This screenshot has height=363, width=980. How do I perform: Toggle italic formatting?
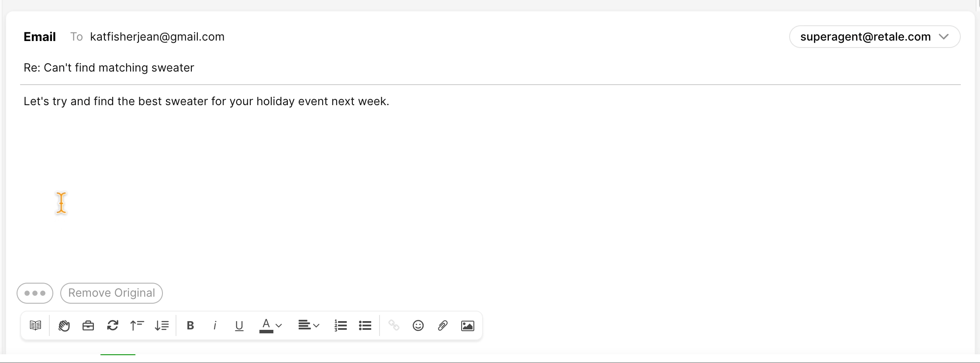point(215,325)
